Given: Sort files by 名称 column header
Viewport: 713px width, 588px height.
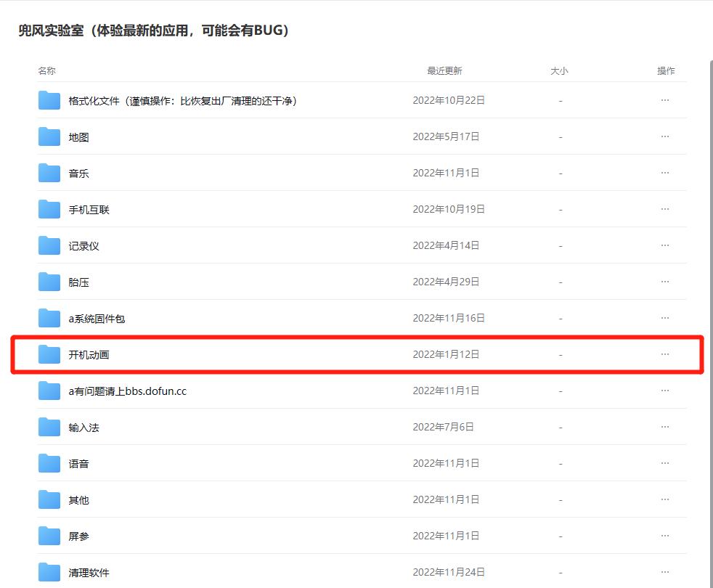Looking at the screenshot, I should pyautogui.click(x=46, y=70).
